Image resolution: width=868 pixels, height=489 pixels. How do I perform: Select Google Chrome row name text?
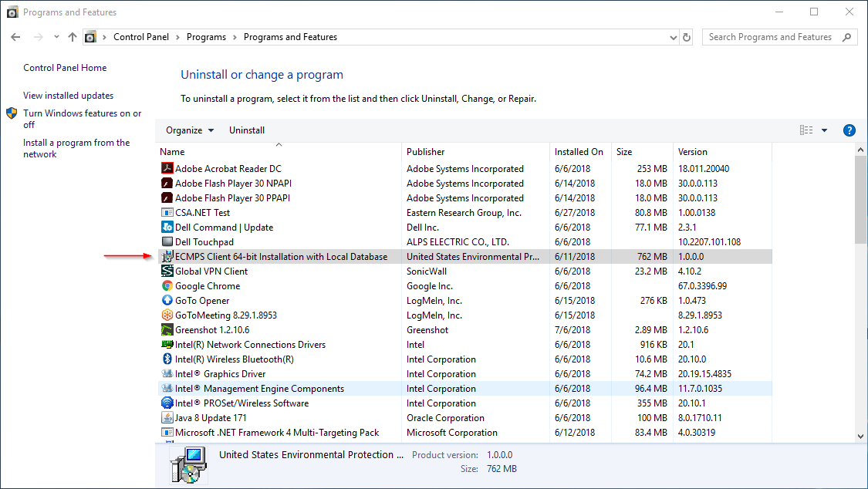click(x=208, y=286)
